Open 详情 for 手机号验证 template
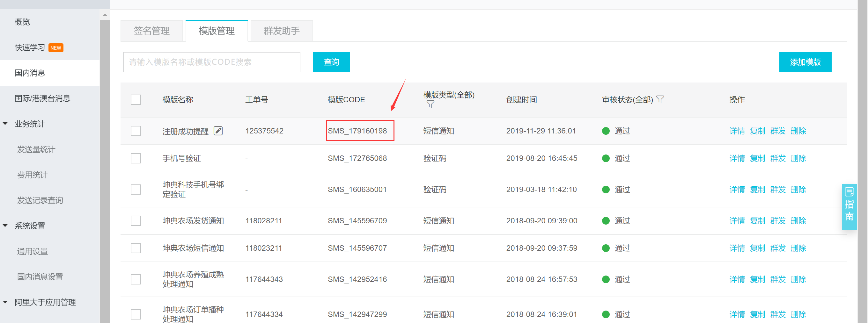The image size is (868, 323). click(x=737, y=158)
